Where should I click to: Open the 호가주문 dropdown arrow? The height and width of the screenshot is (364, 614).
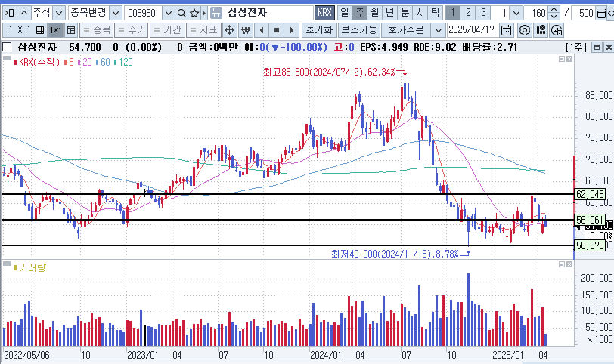[x=439, y=30]
